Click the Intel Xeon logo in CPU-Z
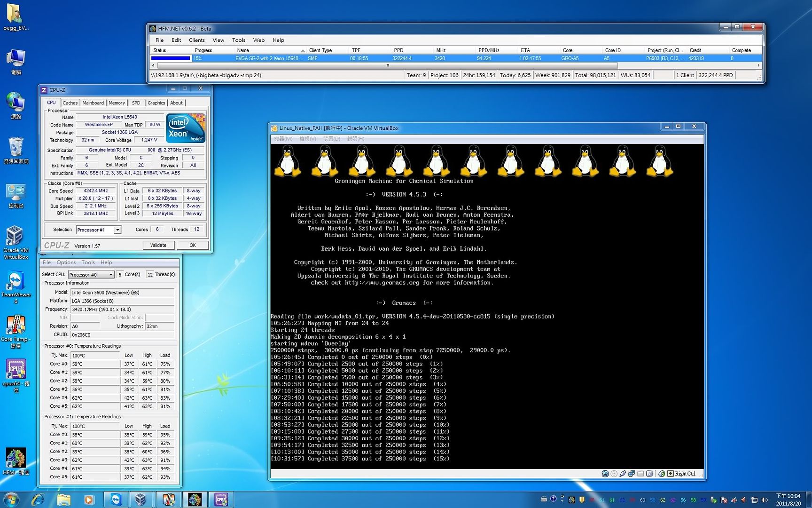 186,128
